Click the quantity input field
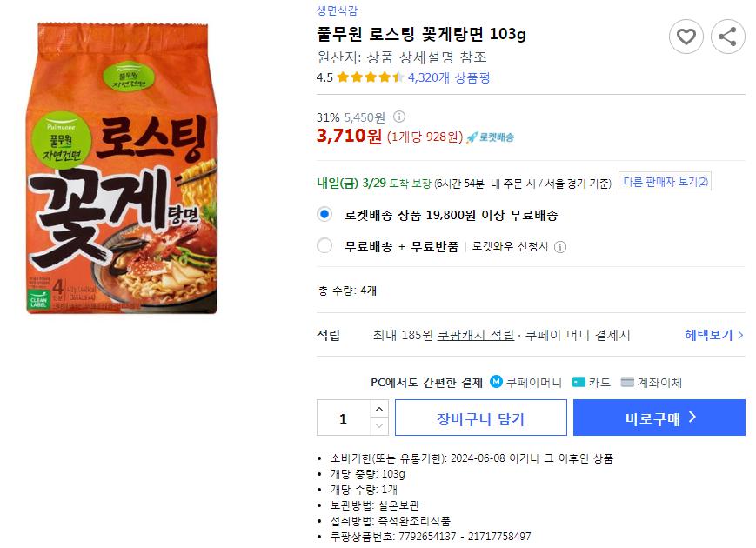 click(x=343, y=418)
